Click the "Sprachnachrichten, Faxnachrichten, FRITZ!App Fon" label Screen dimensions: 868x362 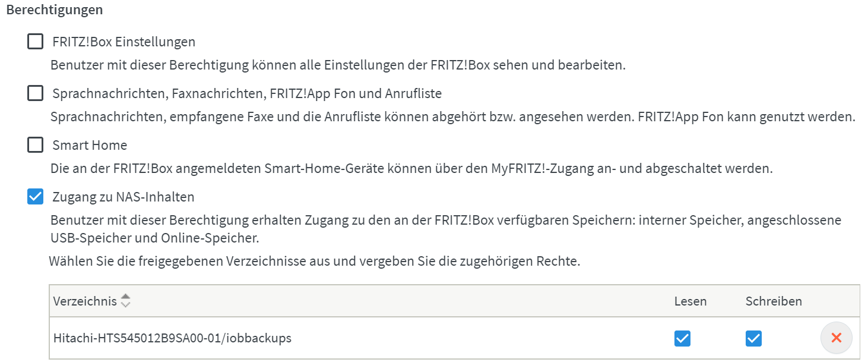246,94
